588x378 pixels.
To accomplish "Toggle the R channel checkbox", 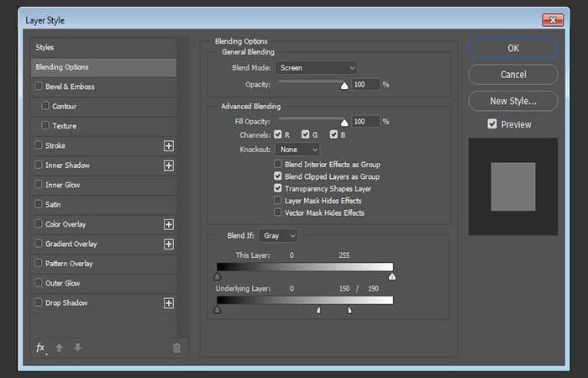I will point(278,134).
